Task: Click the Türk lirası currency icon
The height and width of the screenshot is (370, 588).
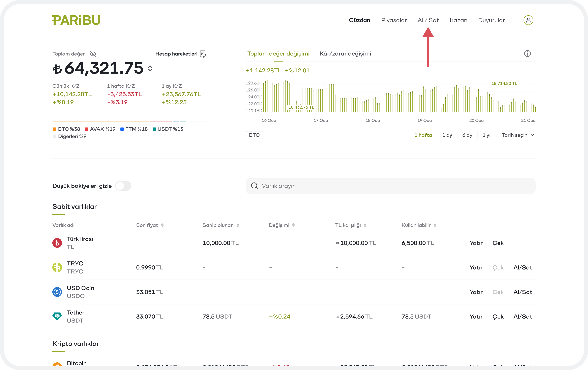Action: (x=57, y=243)
